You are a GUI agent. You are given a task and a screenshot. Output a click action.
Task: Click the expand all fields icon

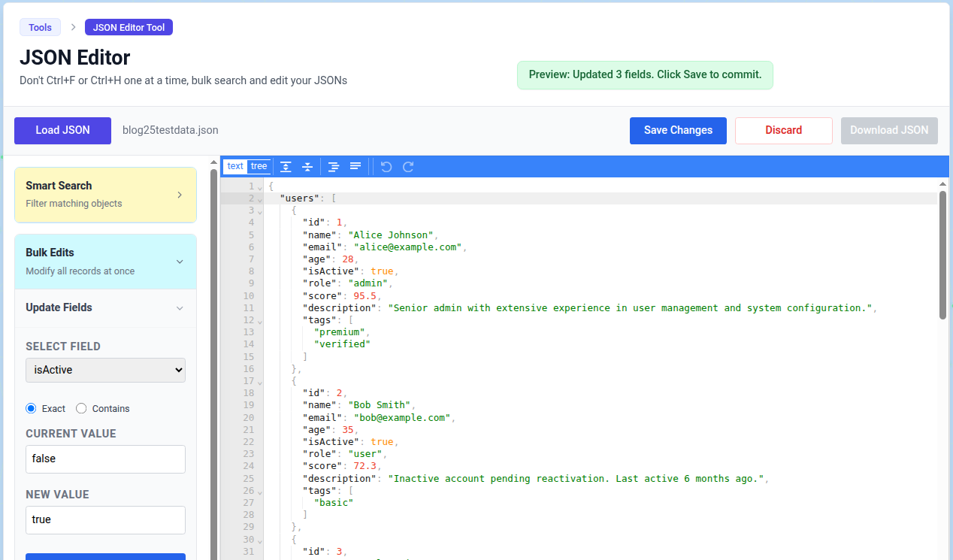point(286,167)
